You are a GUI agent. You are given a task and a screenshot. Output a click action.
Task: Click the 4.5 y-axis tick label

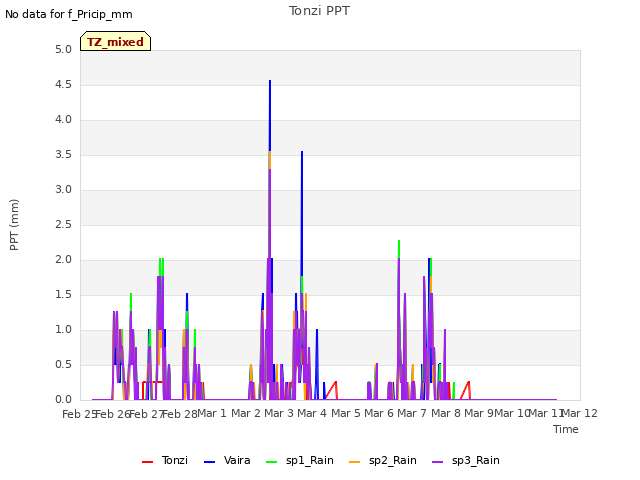click(x=63, y=84)
